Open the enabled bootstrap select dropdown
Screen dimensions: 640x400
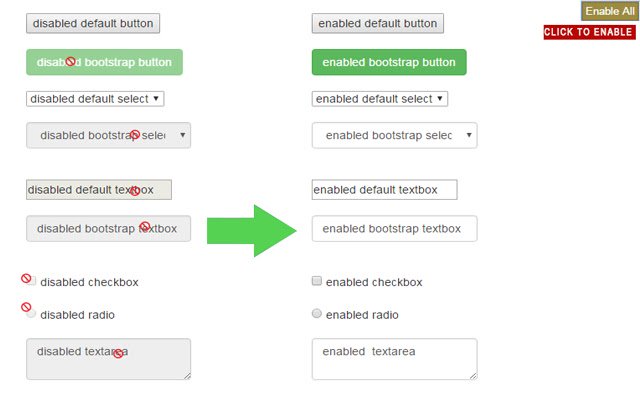pyautogui.click(x=395, y=136)
